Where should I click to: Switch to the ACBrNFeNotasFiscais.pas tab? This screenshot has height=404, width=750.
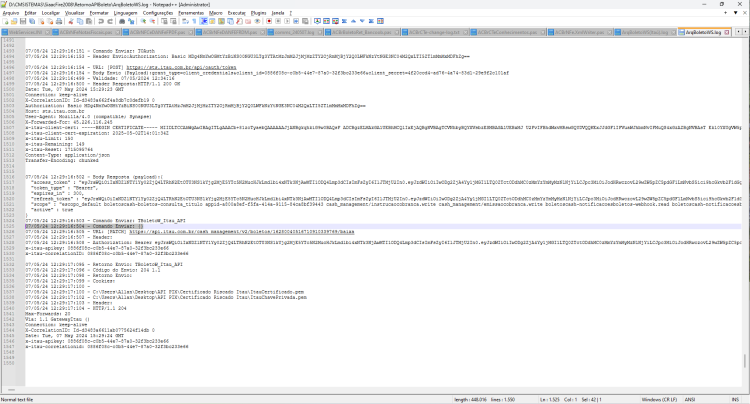(85, 32)
